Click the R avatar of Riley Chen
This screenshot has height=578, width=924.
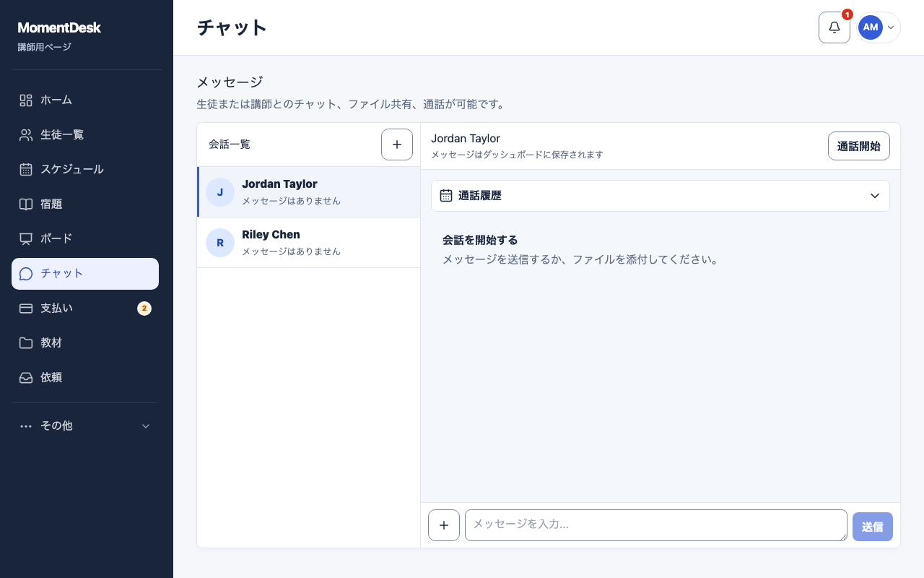(x=220, y=243)
